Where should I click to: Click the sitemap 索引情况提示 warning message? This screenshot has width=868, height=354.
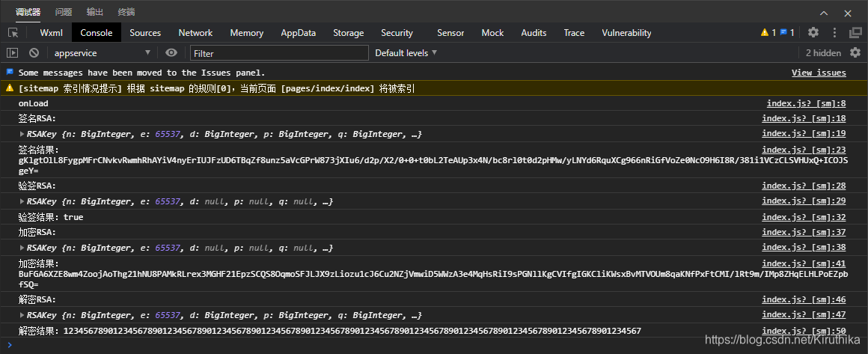(217, 88)
